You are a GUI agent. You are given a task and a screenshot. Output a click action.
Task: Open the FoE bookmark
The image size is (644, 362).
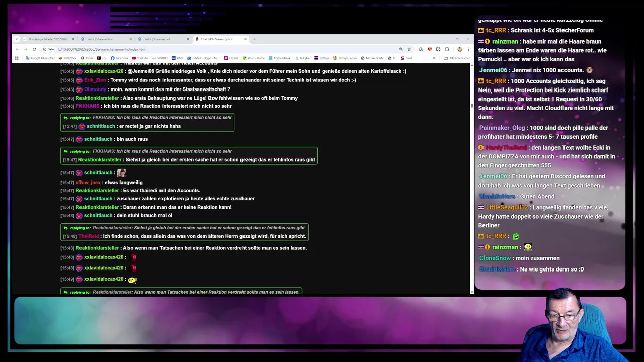point(102,58)
